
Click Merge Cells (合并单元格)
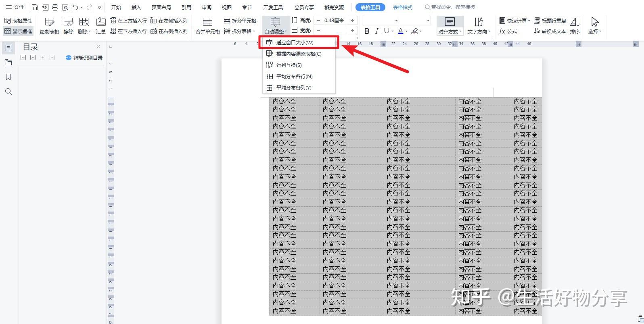pos(208,25)
